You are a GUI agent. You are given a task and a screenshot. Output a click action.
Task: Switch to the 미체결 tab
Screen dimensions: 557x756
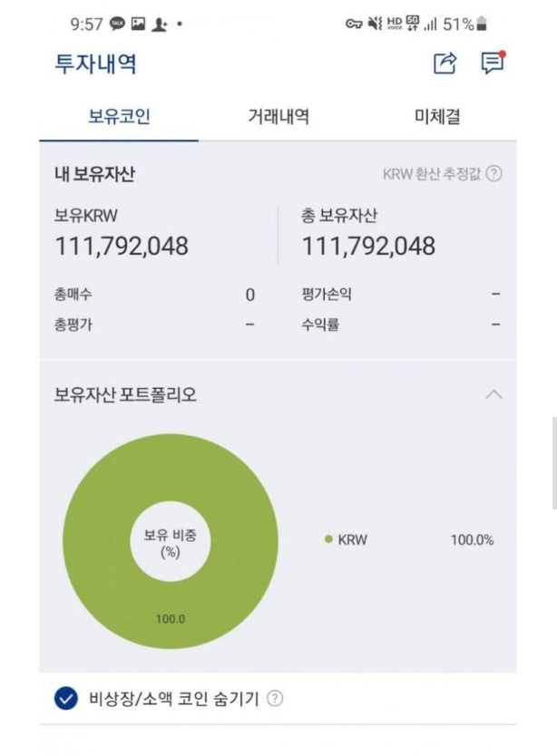[437, 116]
